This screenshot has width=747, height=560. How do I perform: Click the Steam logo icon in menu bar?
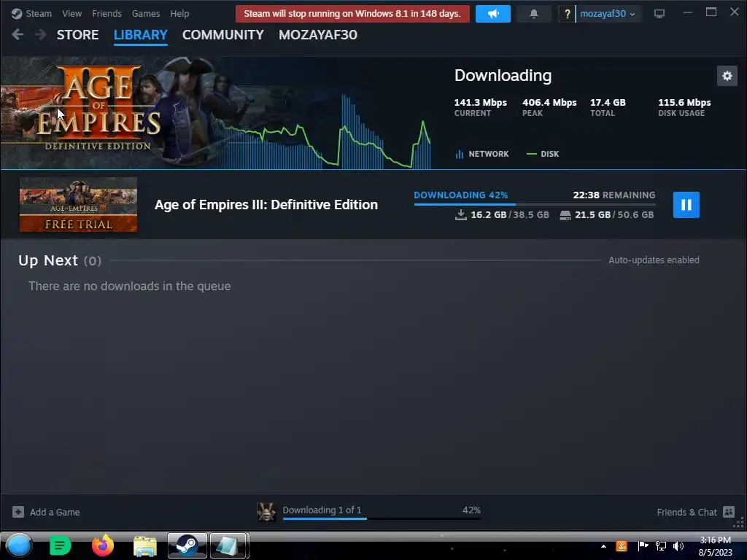[17, 14]
